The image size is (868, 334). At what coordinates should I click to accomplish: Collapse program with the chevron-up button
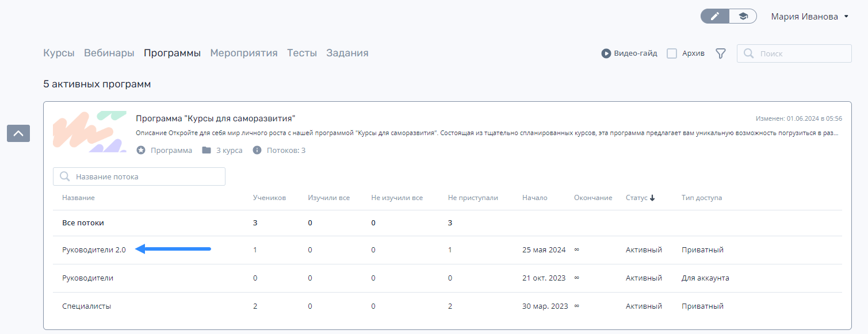[18, 133]
